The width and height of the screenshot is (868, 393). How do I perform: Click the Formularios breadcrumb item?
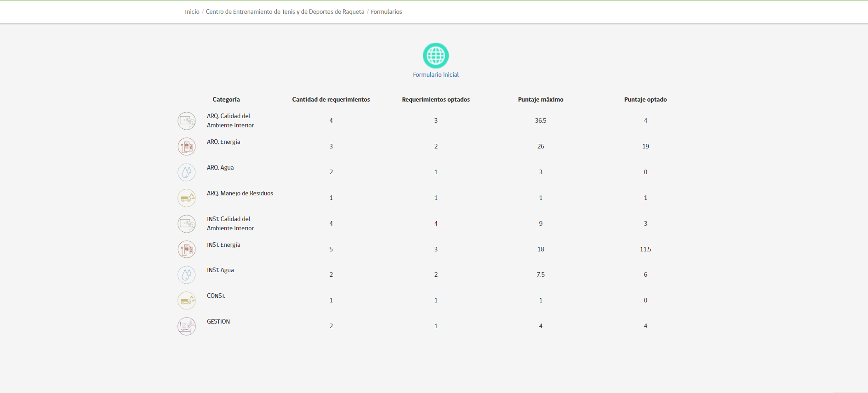coord(387,12)
